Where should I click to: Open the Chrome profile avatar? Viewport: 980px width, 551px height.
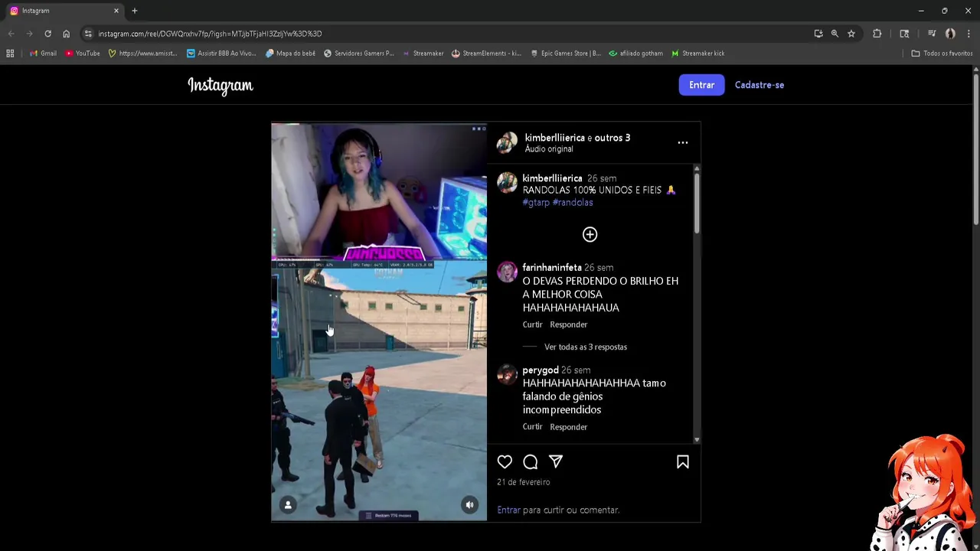950,34
